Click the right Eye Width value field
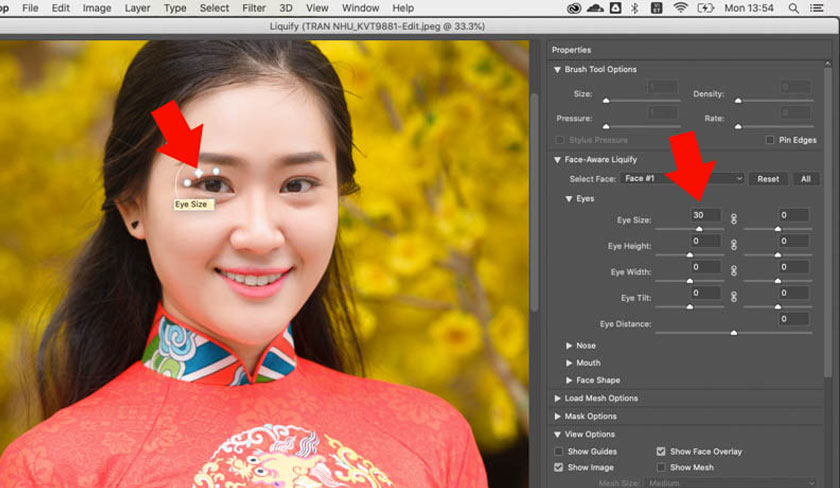 pyautogui.click(x=793, y=267)
